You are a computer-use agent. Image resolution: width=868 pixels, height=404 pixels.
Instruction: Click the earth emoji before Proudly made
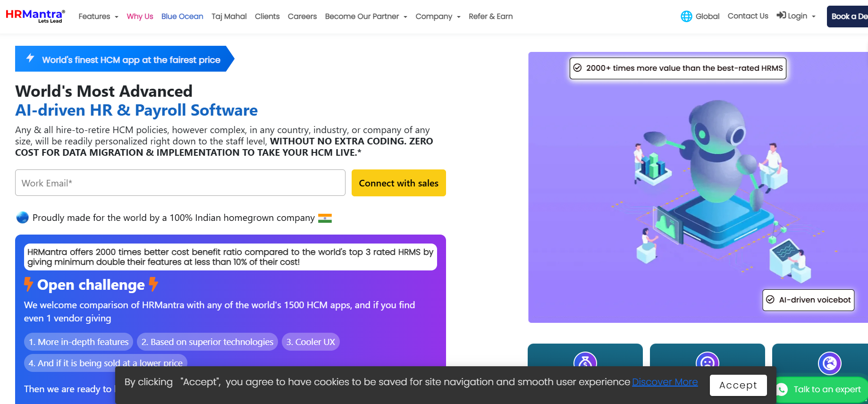[22, 218]
